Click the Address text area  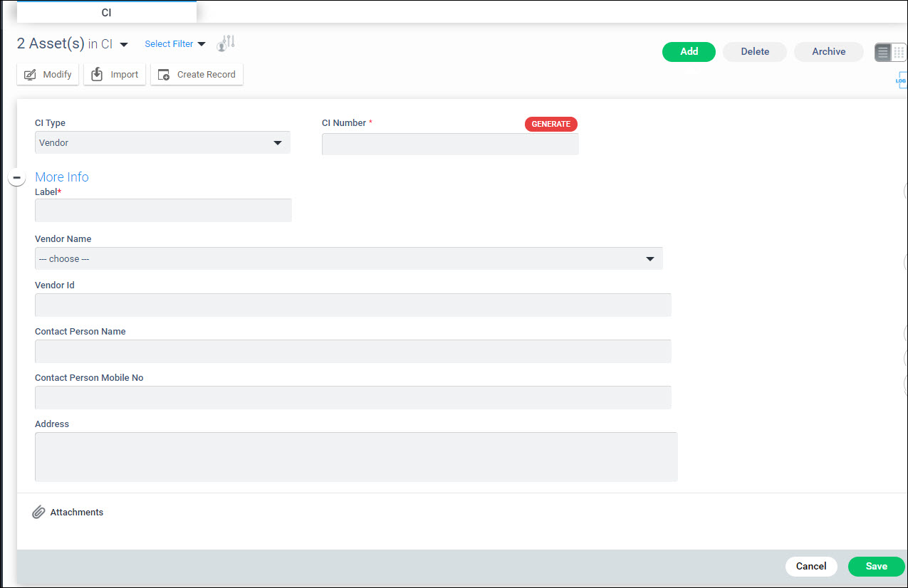tap(356, 456)
